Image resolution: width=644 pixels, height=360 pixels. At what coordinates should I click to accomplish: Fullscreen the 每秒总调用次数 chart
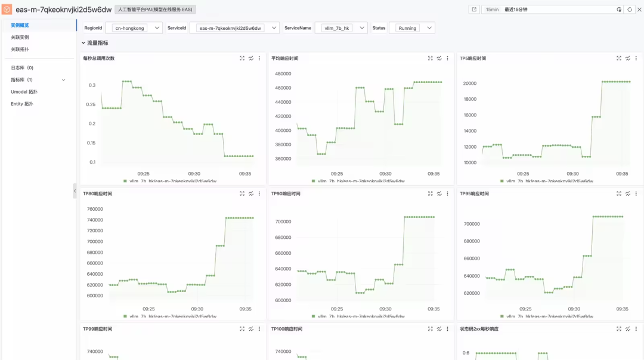242,59
